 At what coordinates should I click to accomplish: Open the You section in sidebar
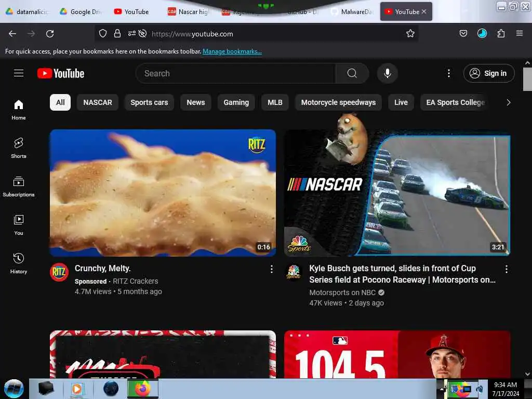tap(19, 225)
